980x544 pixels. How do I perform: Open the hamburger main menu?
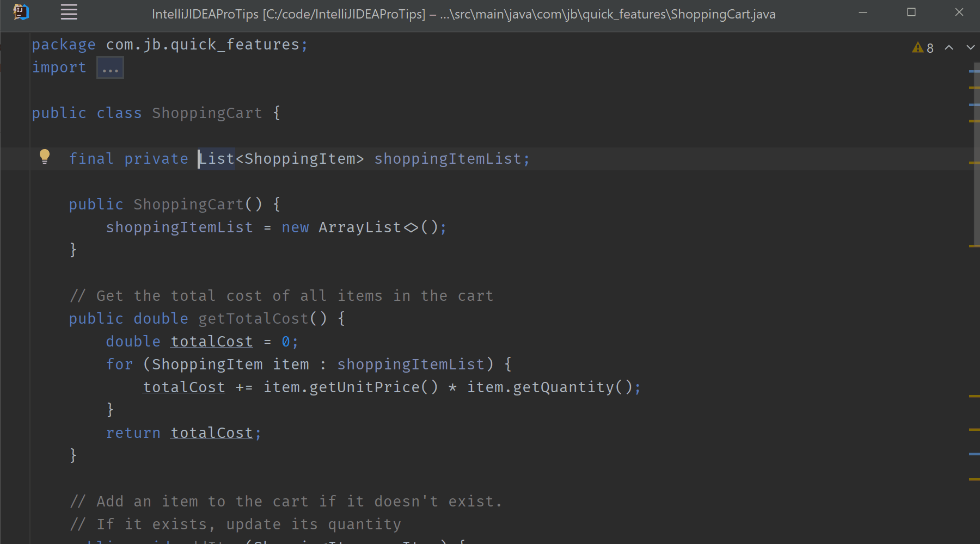coord(69,12)
